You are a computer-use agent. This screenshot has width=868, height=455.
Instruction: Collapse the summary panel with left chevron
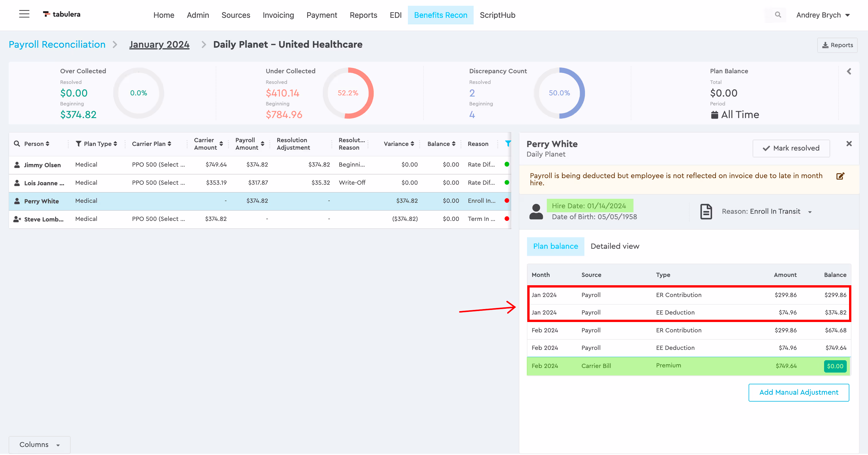coord(849,72)
